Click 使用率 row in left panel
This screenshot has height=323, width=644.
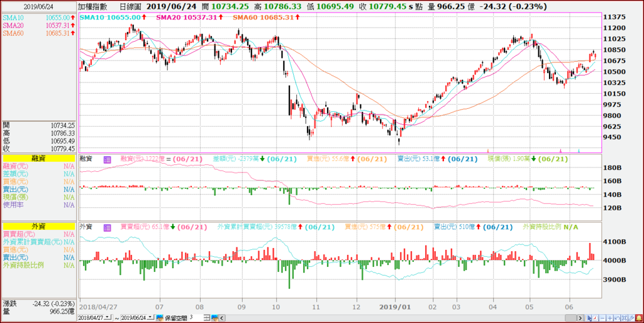38,205
